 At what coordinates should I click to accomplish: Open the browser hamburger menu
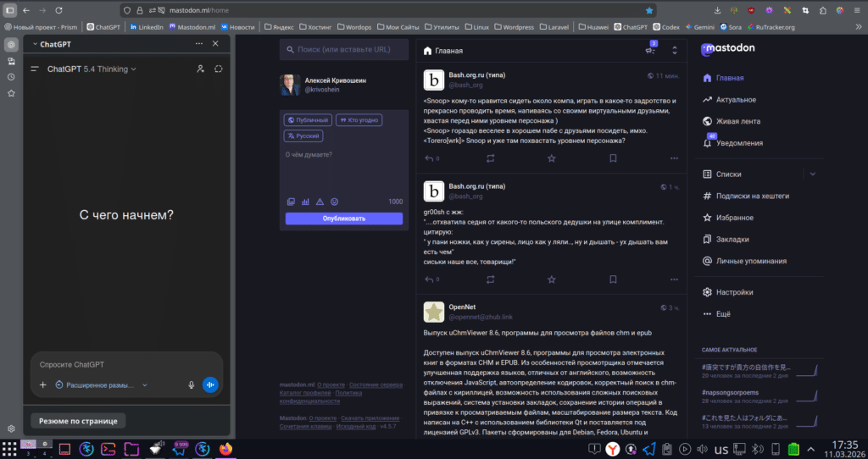pos(857,10)
